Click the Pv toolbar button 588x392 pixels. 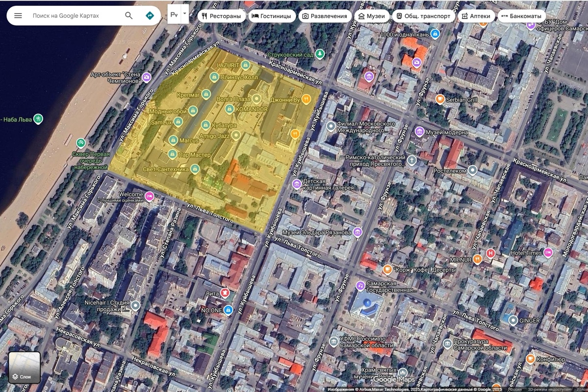(x=174, y=15)
